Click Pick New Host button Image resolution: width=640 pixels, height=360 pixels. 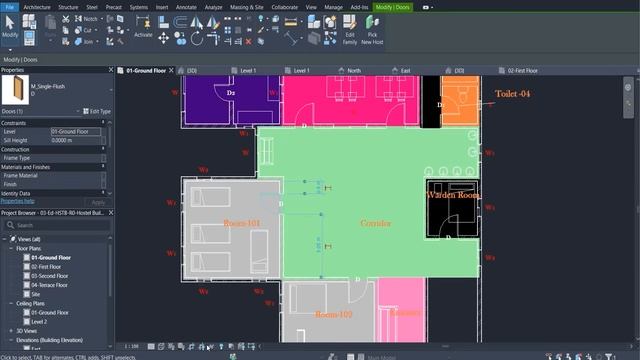[x=372, y=29]
